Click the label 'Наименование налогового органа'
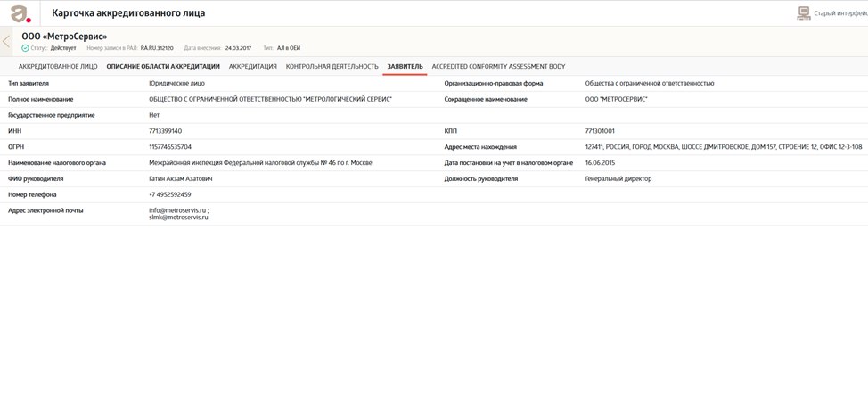868x419 pixels. point(57,163)
